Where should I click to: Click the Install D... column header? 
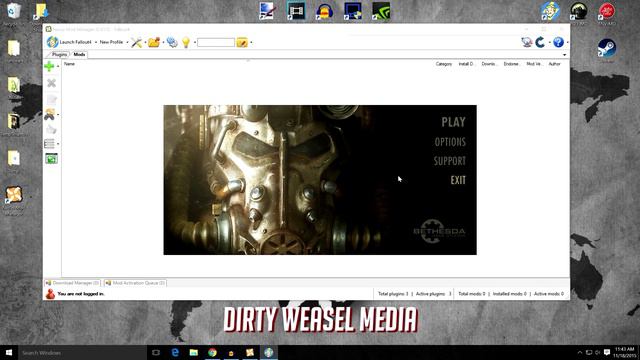point(466,64)
